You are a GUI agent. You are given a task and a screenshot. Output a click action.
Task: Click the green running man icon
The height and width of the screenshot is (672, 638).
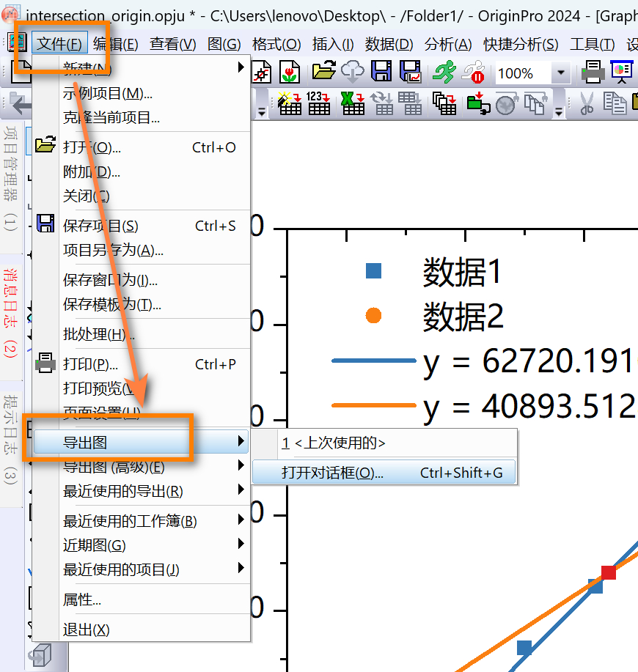pyautogui.click(x=444, y=72)
